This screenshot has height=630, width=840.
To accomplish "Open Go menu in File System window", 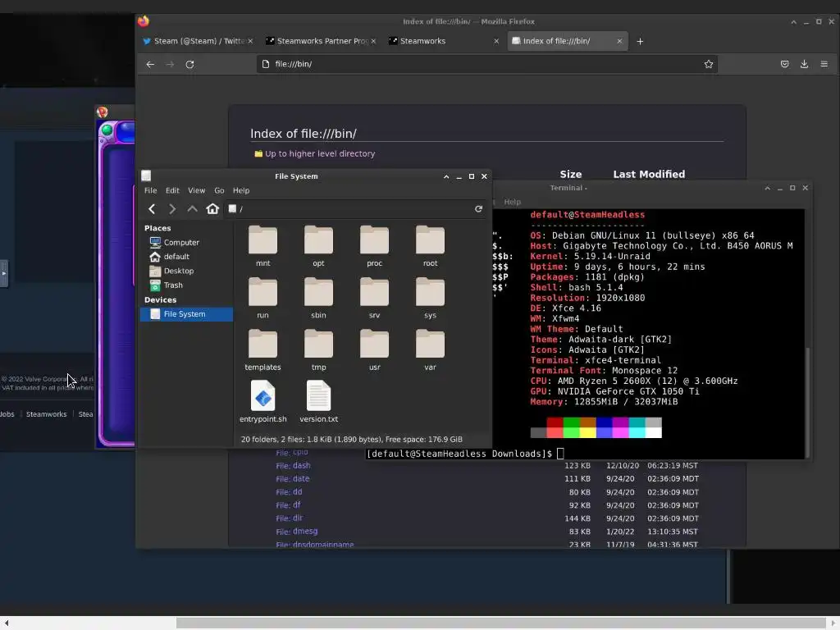I will pos(219,190).
